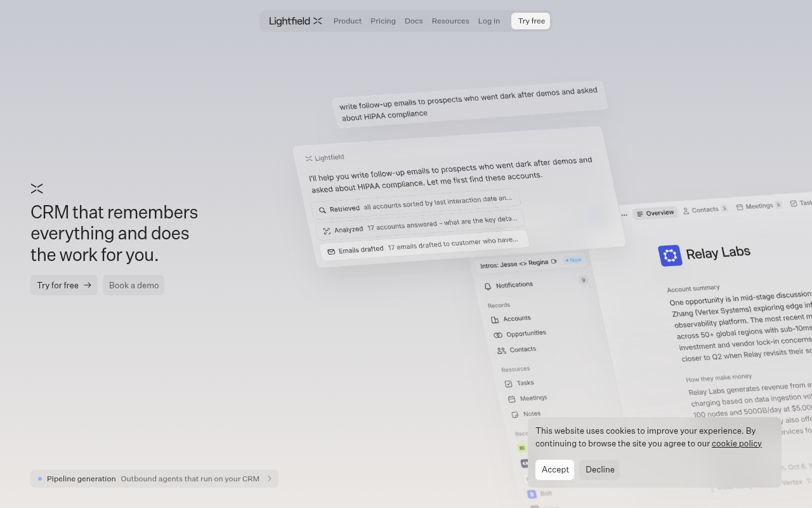Click the people icon beside Contacts in sidebar
The height and width of the screenshot is (508, 812).
click(501, 351)
